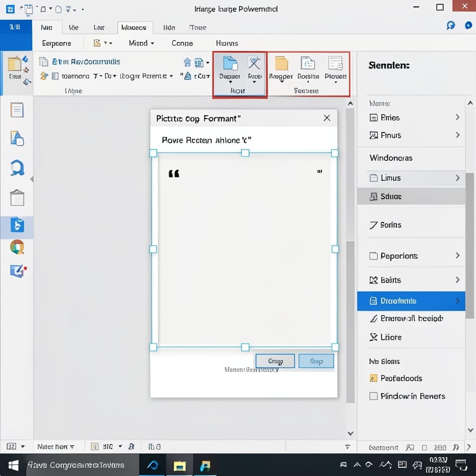Viewport: 476px width, 476px height.
Task: Expand the Finurs item chevron
Action: click(457, 135)
